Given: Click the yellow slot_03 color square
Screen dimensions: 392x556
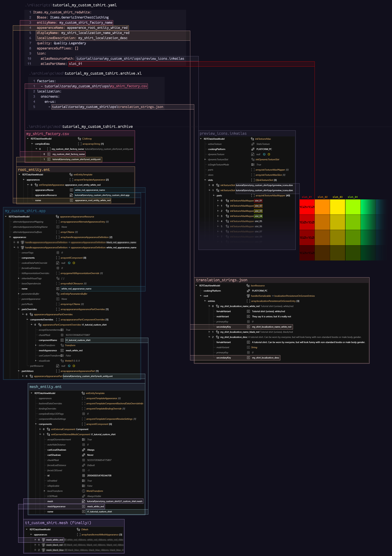Looking at the screenshot, I should (338, 207).
